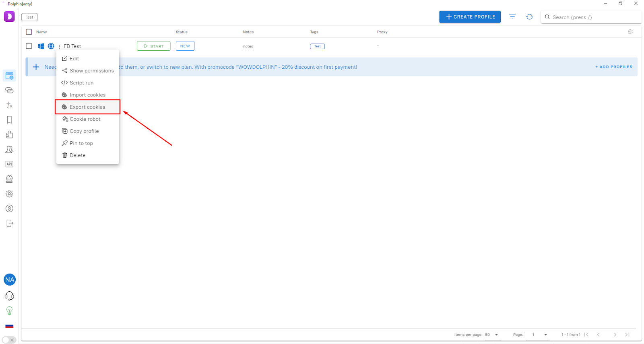This screenshot has width=644, height=344.
Task: Open the proxies sidebar icon
Action: tap(9, 91)
